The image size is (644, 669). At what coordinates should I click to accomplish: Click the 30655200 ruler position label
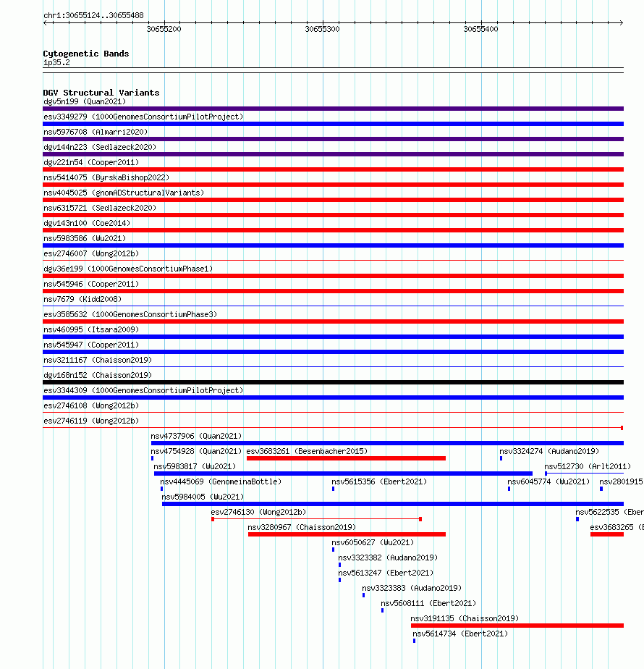(x=164, y=29)
